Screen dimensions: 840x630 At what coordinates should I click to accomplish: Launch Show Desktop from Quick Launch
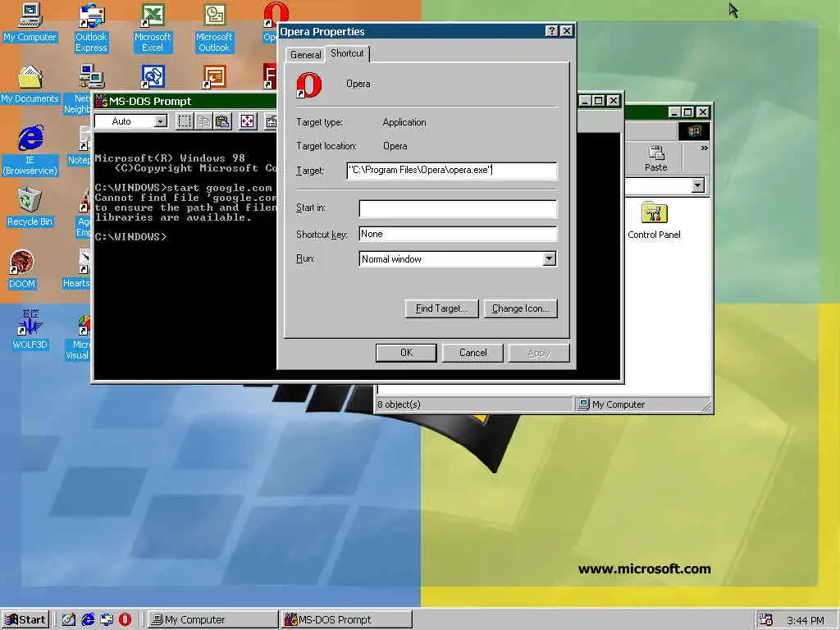[68, 619]
